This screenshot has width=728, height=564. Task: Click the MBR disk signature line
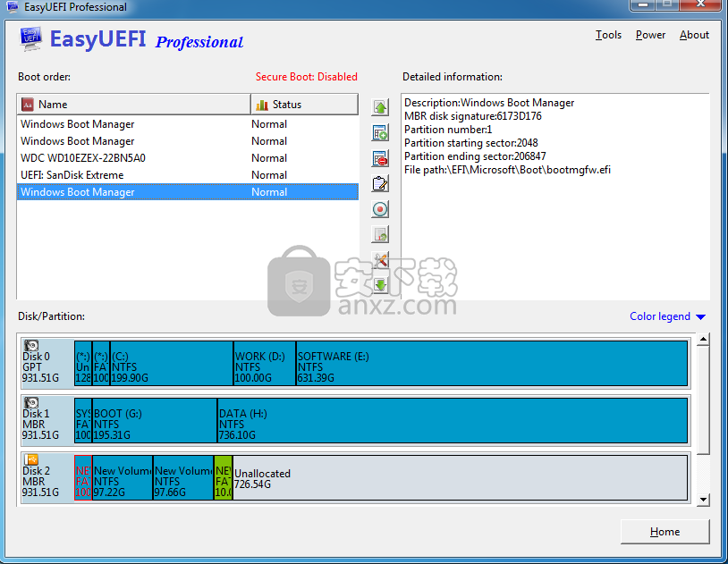[x=472, y=116]
